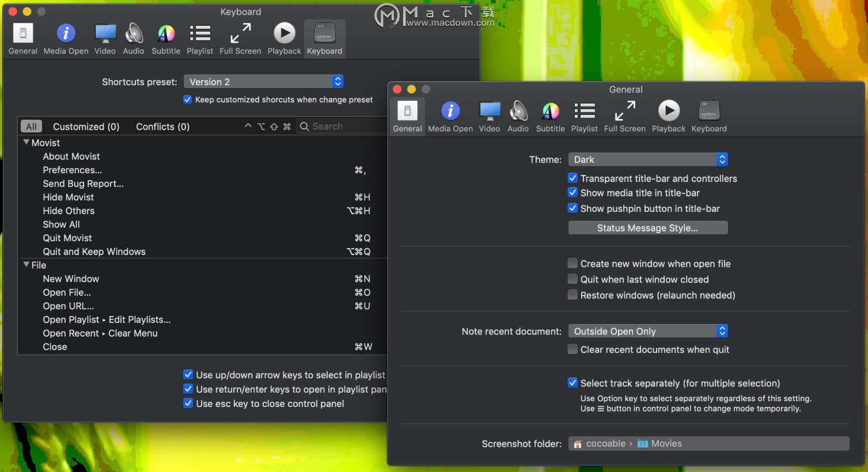Toggle Clear recent documents when quit
This screenshot has width=868, height=472.
point(573,349)
